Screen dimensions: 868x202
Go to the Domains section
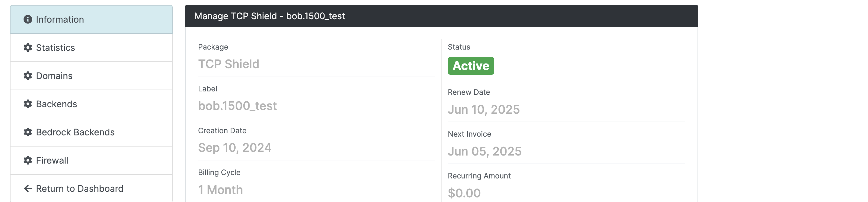tap(91, 76)
